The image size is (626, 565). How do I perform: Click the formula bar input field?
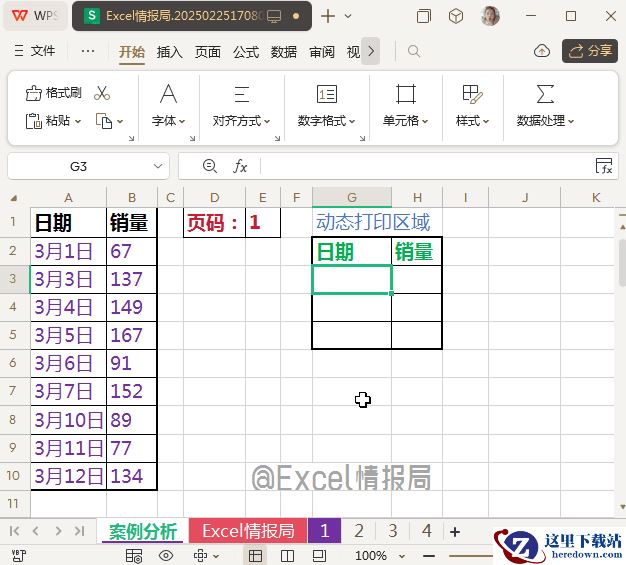tap(427, 166)
